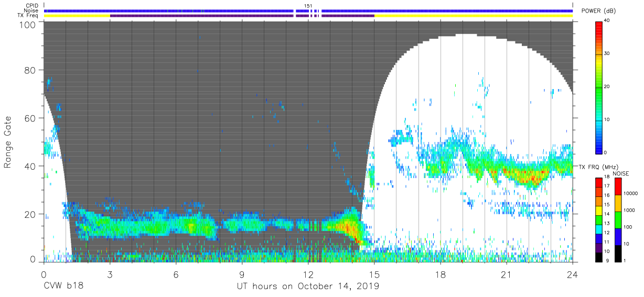
Task: Click the POWER (dB) colorbar title
Action: pos(599,11)
